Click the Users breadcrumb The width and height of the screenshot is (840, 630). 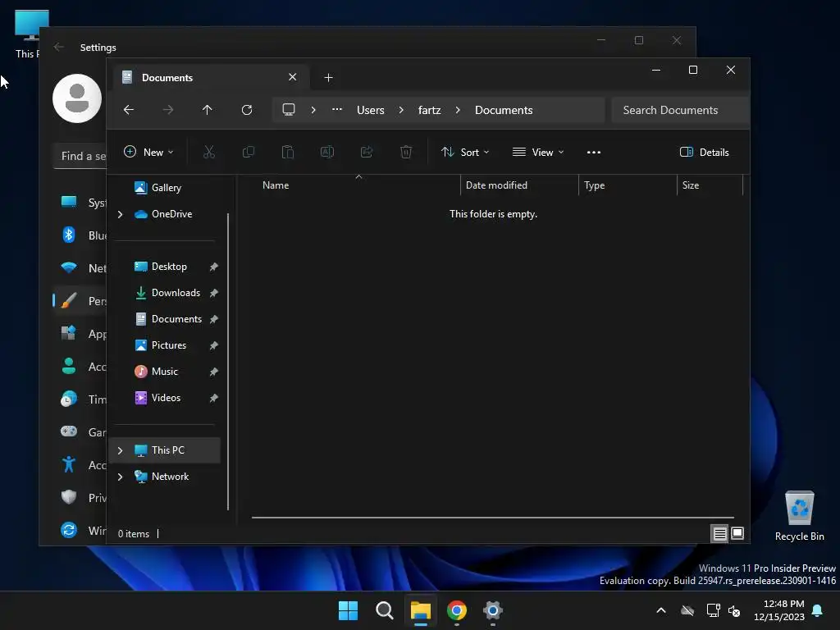coord(371,110)
